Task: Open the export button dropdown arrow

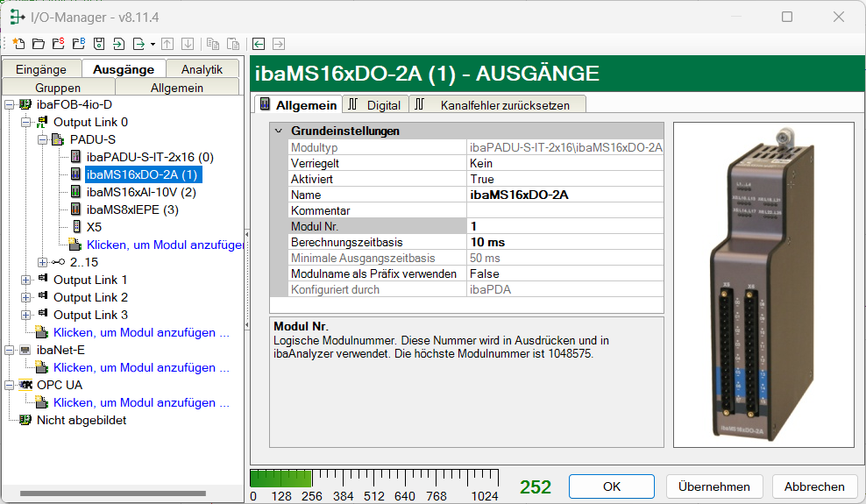Action: tap(153, 44)
